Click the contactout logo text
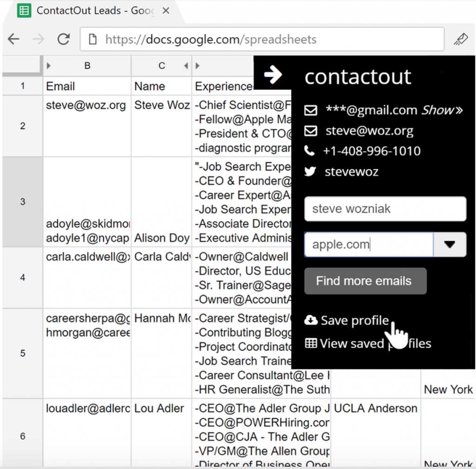The image size is (476, 469). click(x=358, y=77)
